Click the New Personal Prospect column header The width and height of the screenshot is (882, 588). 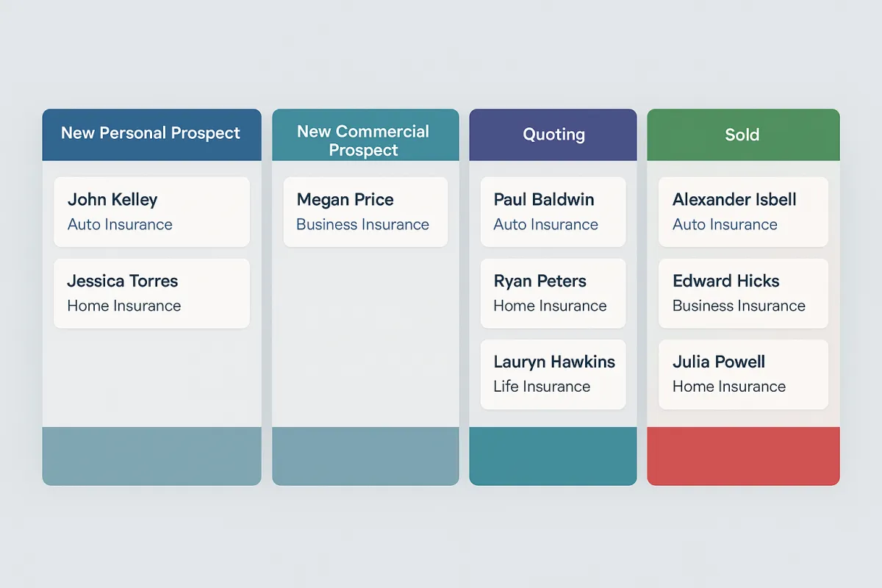point(151,135)
